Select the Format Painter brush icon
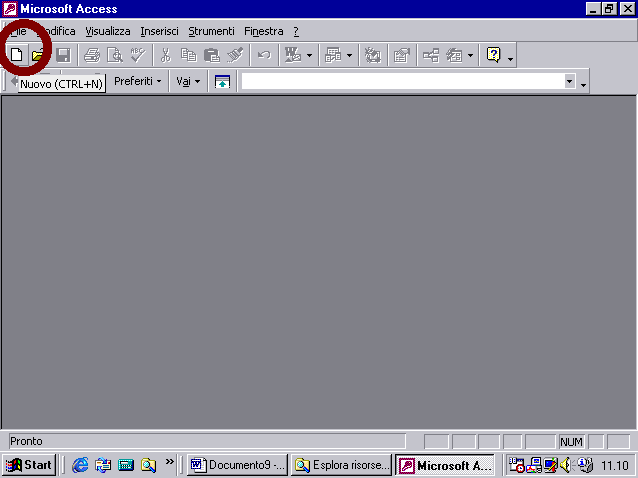 pyautogui.click(x=235, y=55)
